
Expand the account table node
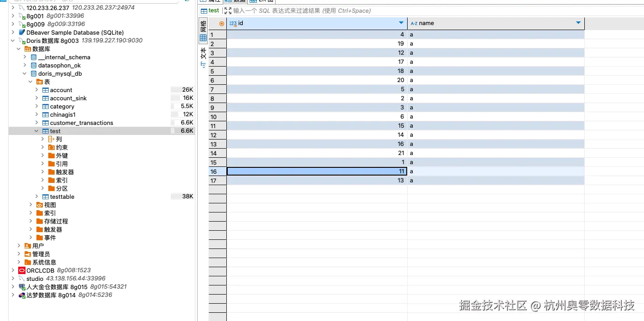coord(36,90)
